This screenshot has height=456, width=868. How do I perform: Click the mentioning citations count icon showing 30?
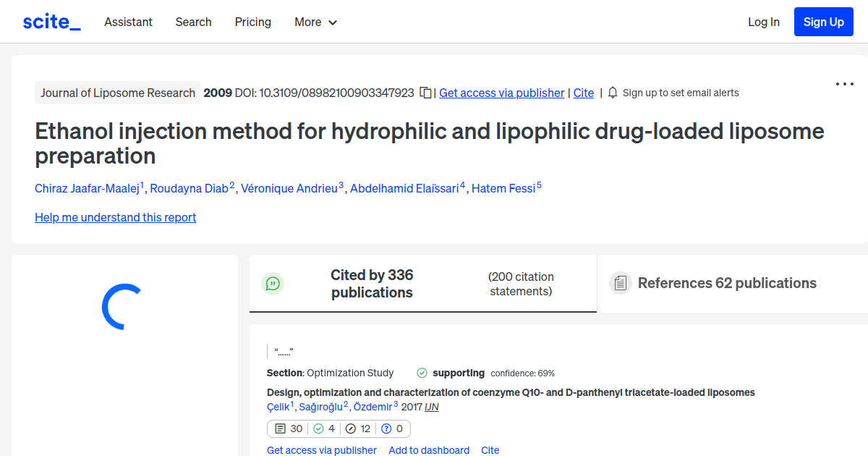tap(288, 428)
